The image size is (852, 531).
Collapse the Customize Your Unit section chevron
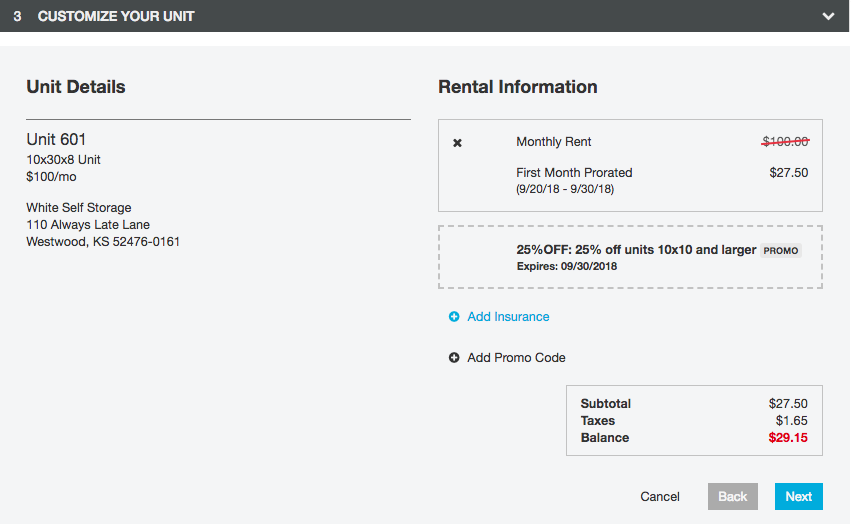pos(827,16)
